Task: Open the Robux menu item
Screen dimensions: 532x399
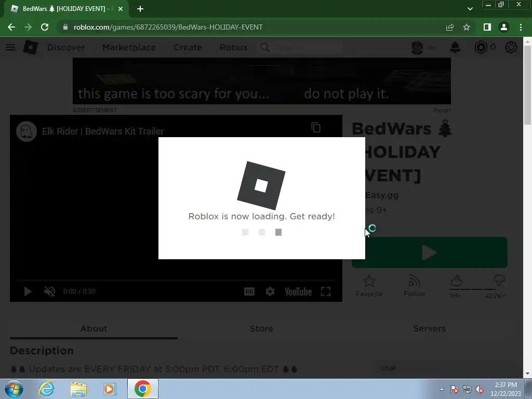Action: (233, 47)
